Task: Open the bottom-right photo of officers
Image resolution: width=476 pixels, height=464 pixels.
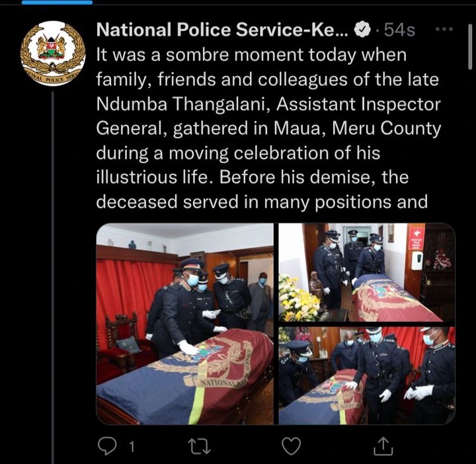Action: [x=367, y=375]
